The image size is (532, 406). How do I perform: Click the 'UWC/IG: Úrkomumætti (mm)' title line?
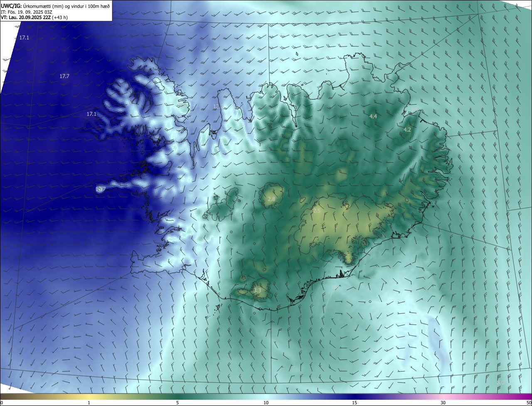55,6
